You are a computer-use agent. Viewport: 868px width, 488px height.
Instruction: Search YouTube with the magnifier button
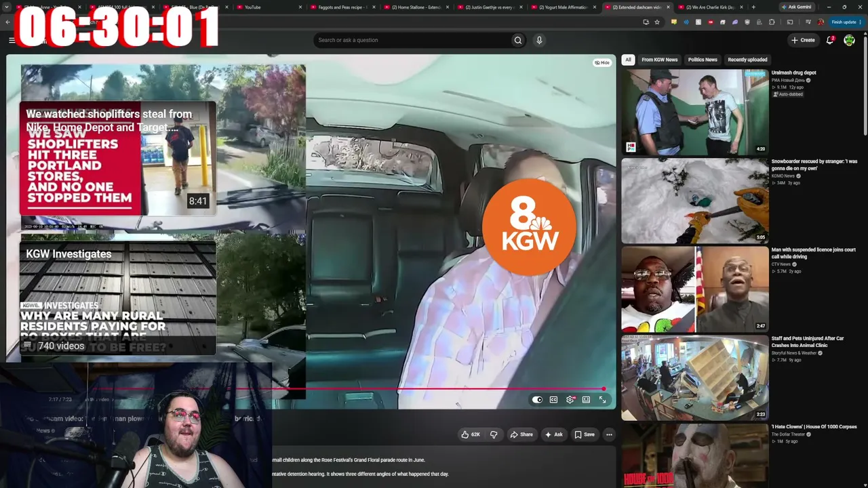(x=518, y=40)
